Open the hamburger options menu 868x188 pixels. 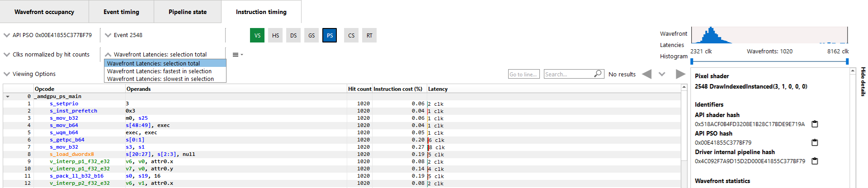237,55
